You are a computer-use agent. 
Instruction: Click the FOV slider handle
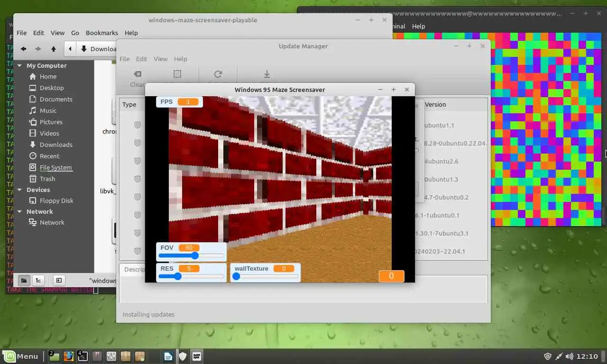coord(194,255)
